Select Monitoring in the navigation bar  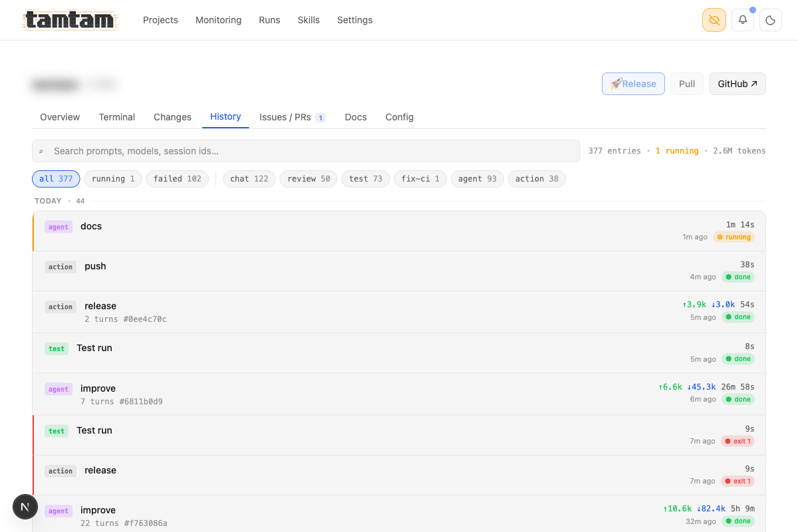coord(218,20)
